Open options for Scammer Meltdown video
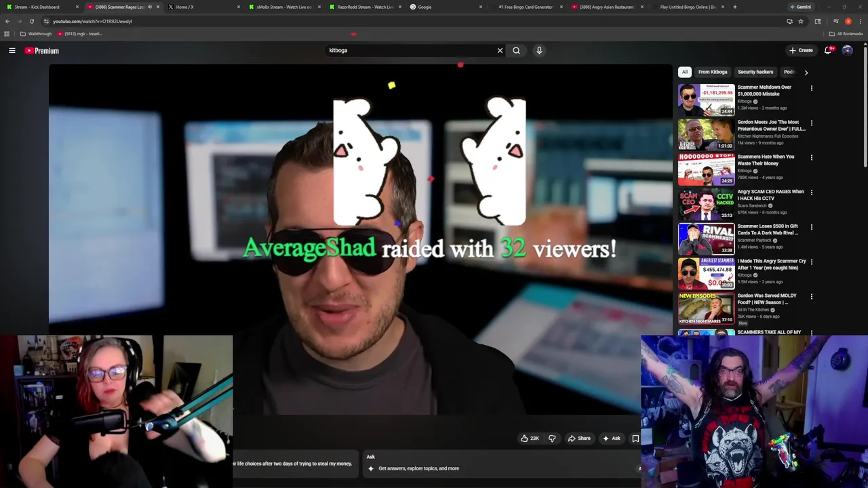The image size is (868, 488). (812, 88)
